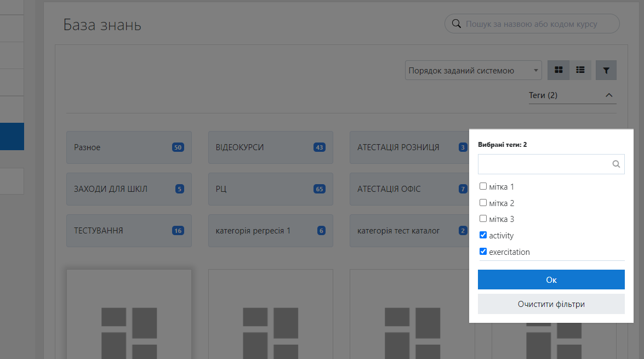Check the 'мітка 2' tag checkbox
Image resolution: width=644 pixels, height=359 pixels.
483,202
